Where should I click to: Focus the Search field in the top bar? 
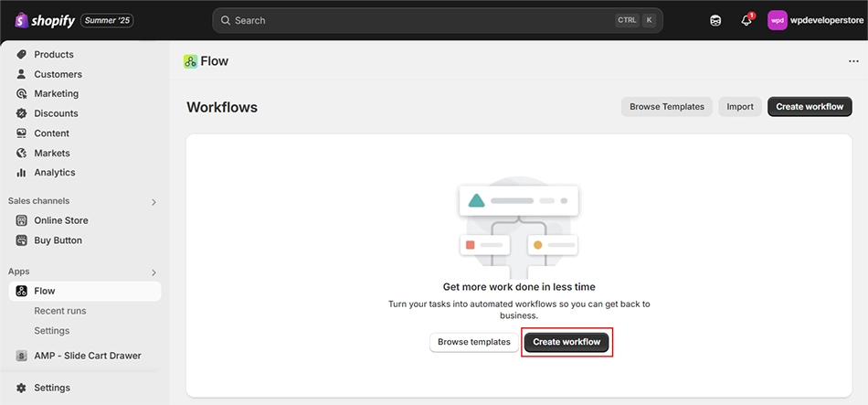(x=438, y=20)
